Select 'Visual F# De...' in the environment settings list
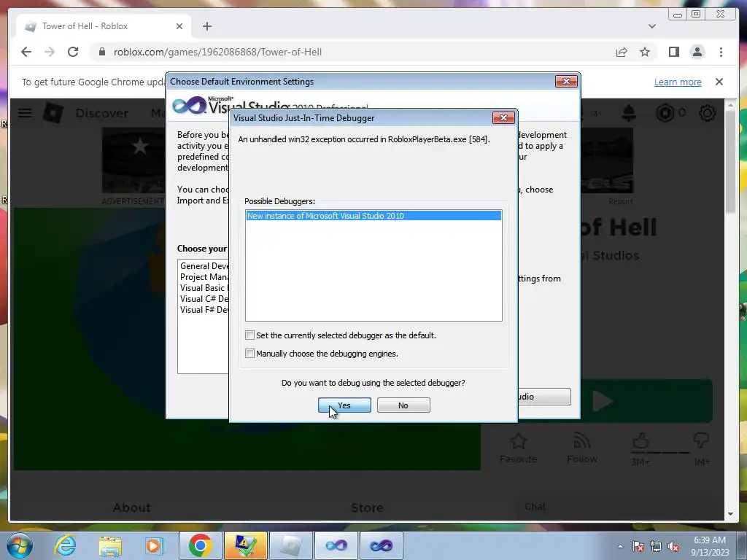This screenshot has width=747, height=560. (204, 310)
